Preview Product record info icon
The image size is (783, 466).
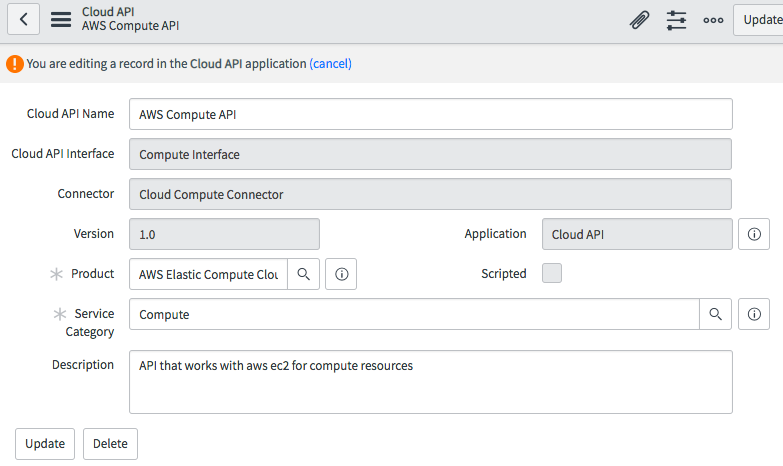341,274
